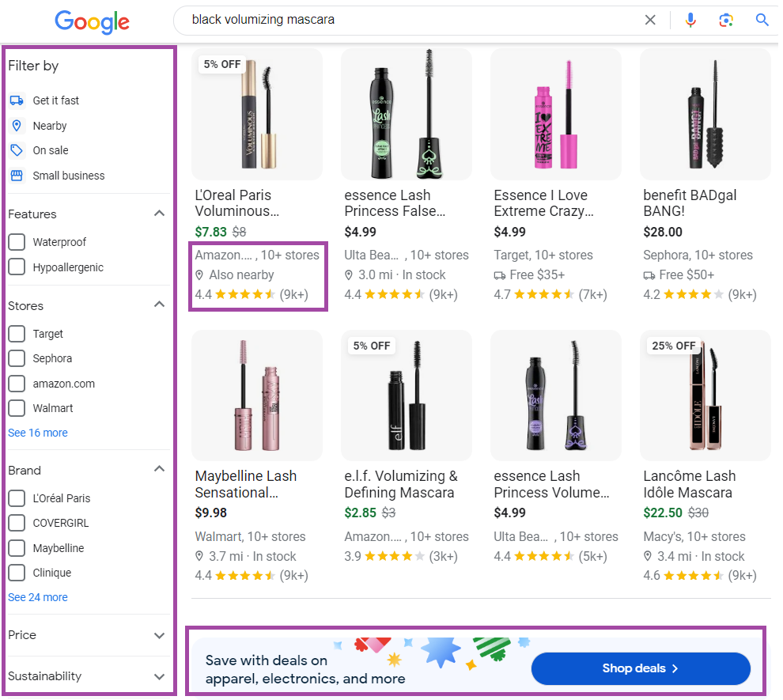Clear the search box with X icon

pyautogui.click(x=649, y=20)
